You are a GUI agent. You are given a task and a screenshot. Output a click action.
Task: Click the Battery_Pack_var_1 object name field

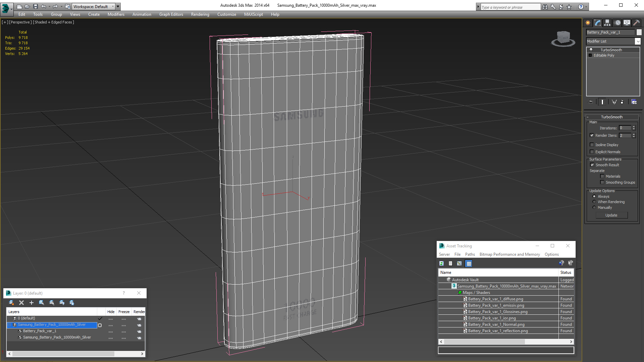(610, 32)
